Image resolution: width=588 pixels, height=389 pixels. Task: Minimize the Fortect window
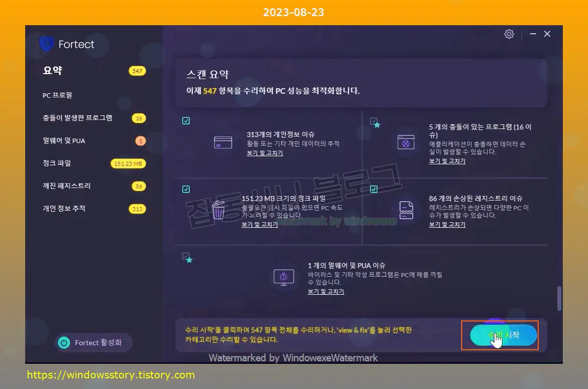pyautogui.click(x=533, y=34)
